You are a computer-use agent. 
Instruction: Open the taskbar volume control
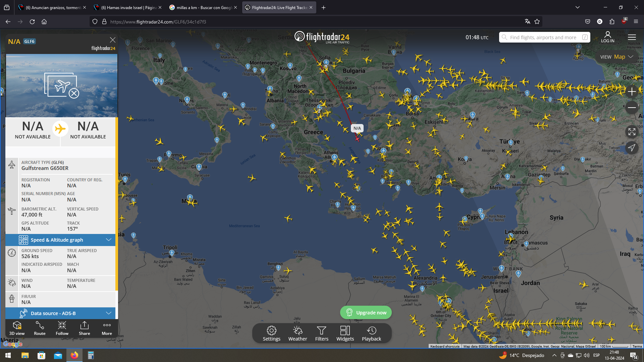point(586,355)
